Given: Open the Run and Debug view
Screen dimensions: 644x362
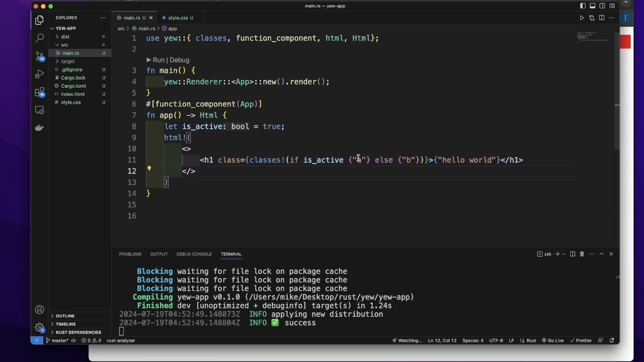Looking at the screenshot, I should coord(40,74).
